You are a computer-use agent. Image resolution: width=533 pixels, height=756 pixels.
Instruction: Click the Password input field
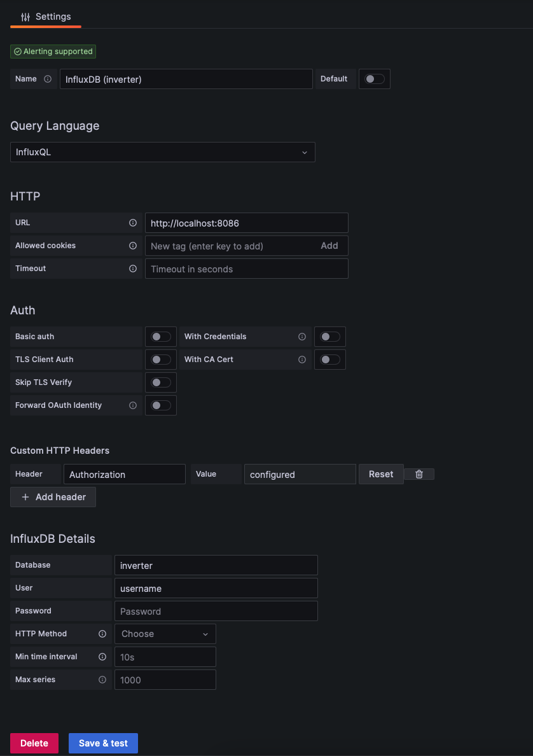click(216, 611)
